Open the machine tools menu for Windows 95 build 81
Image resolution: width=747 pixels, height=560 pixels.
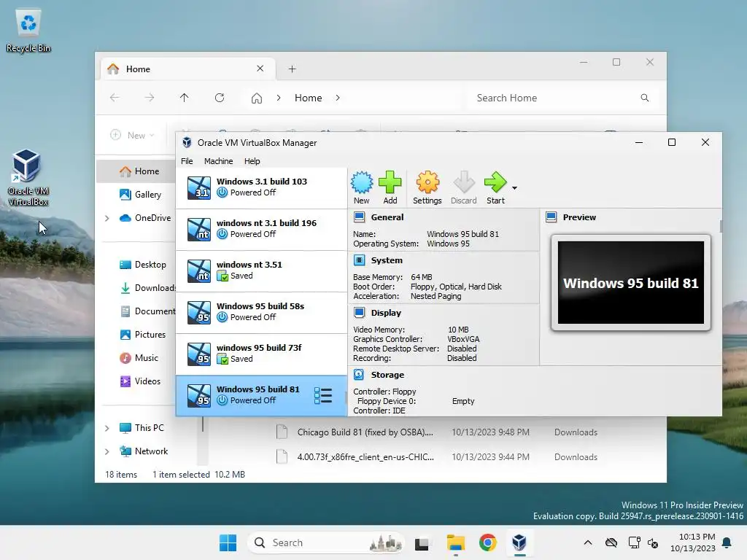(323, 396)
